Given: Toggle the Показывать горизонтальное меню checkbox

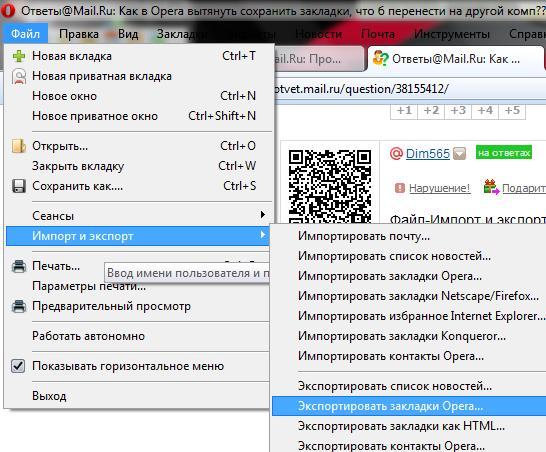Looking at the screenshot, I should coord(18,366).
